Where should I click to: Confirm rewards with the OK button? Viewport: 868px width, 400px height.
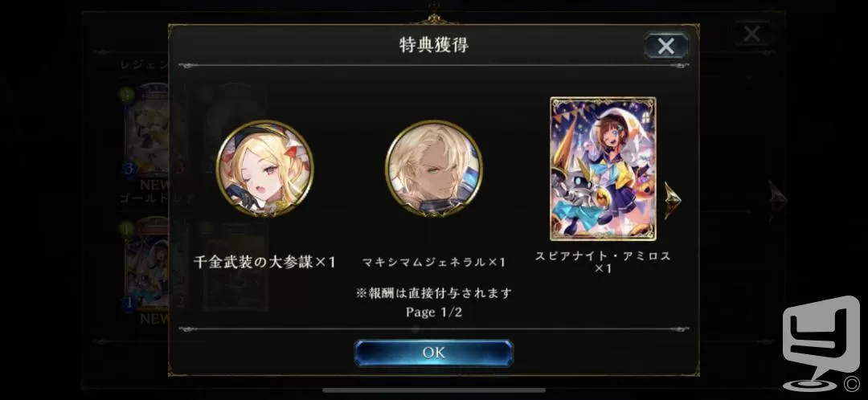(x=433, y=353)
